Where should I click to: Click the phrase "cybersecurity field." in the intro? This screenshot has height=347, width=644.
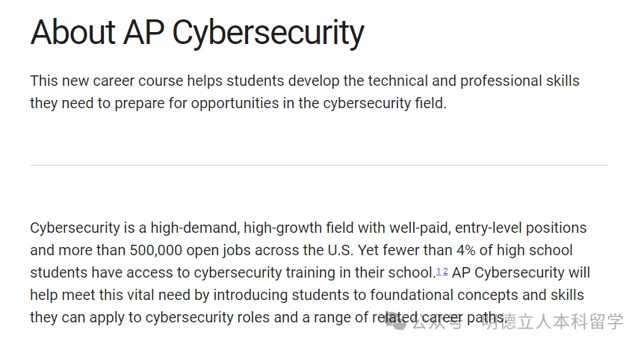click(384, 103)
